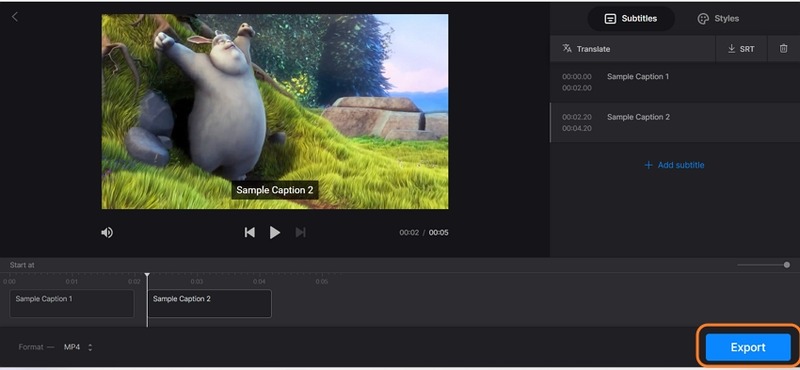Click the timeline playhead marker

pos(147,276)
